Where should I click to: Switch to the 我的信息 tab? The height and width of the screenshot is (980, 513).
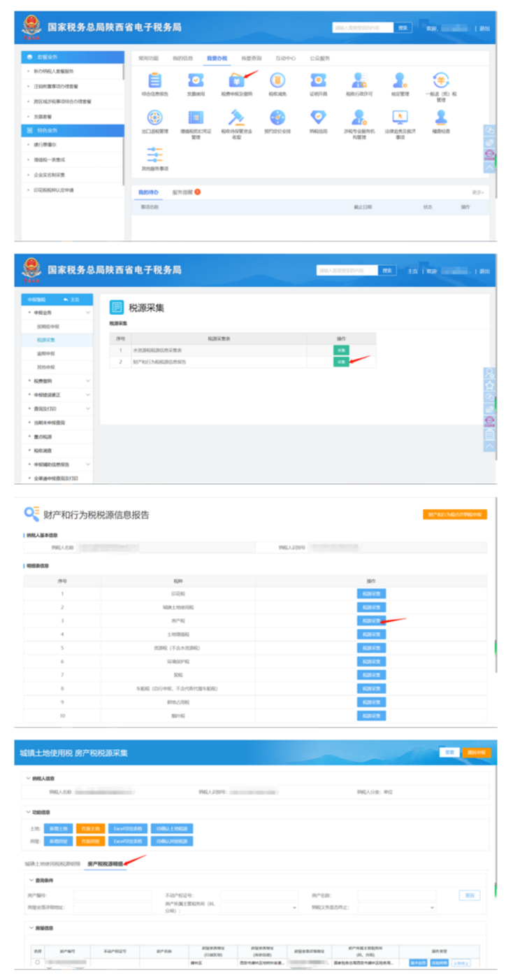coord(182,58)
